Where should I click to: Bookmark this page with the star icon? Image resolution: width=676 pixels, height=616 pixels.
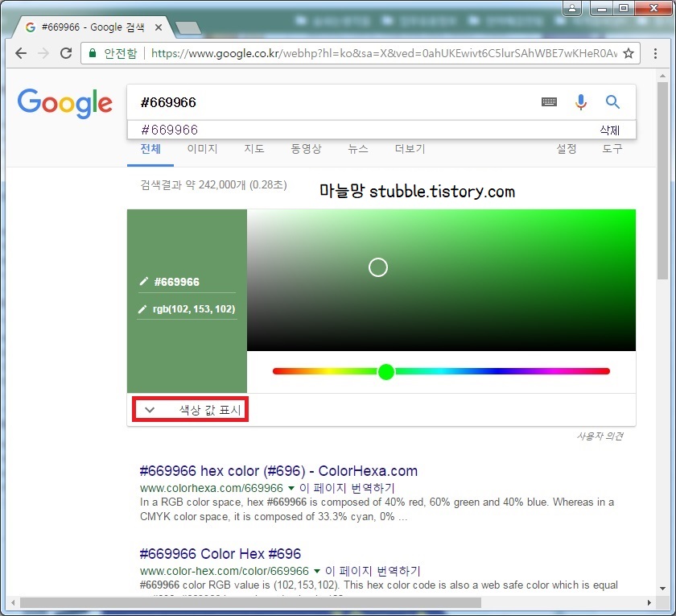coord(629,53)
